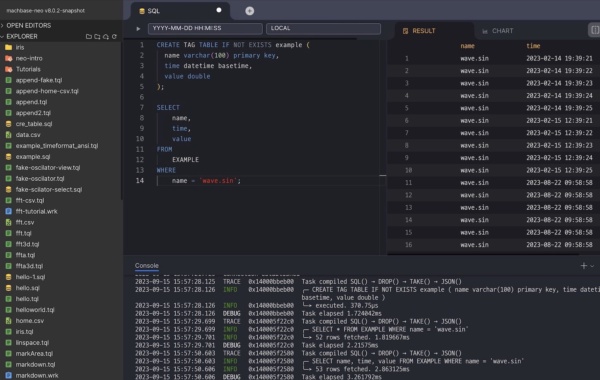Viewport: 600px width, 380px height.
Task: Toggle the split panel layout icon
Action: (595, 30)
